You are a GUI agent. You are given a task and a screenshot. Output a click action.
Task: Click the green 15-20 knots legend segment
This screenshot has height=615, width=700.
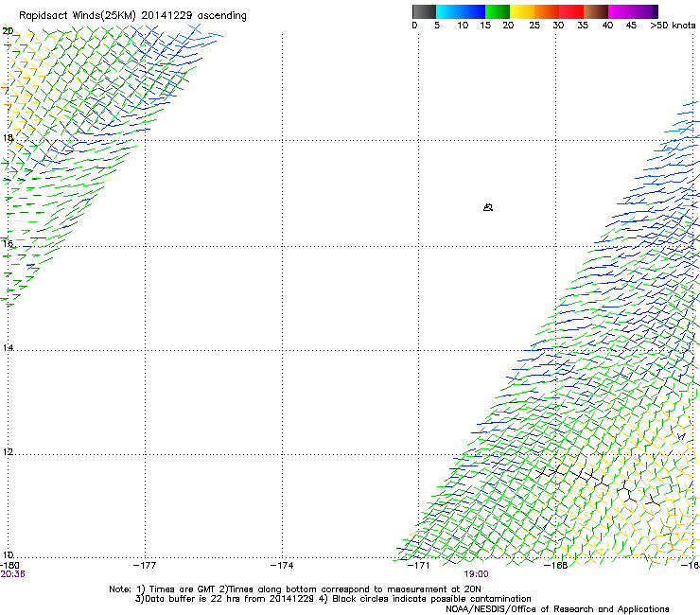[x=498, y=11]
